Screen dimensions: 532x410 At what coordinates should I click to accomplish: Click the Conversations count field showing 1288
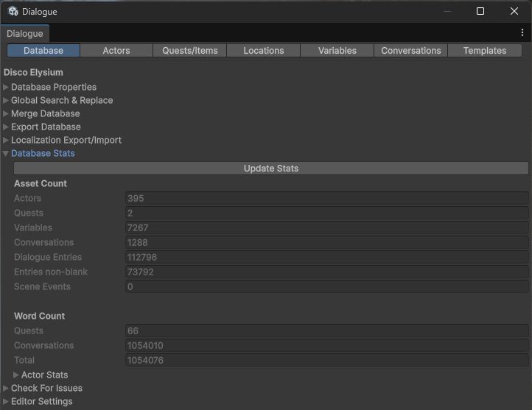pos(326,242)
